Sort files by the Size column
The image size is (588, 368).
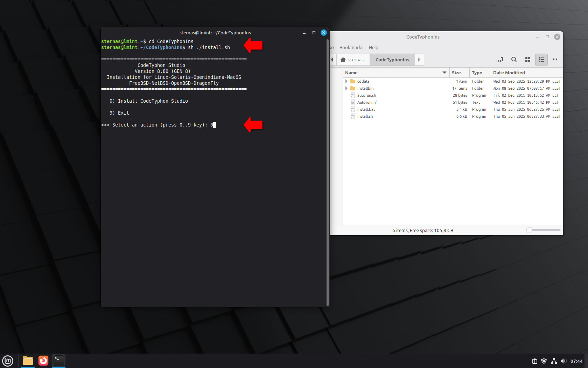pos(459,73)
